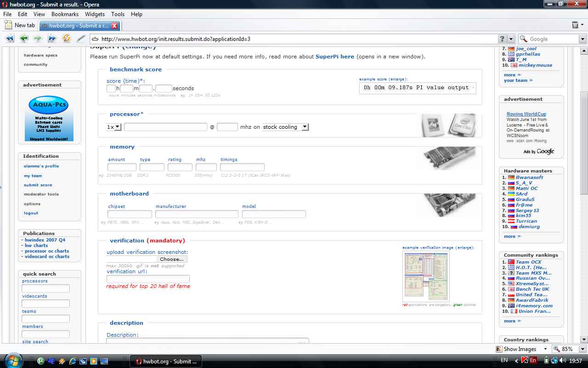Click the Fast Forward navigation button
Screen dimensions: 588x368
click(x=52, y=39)
